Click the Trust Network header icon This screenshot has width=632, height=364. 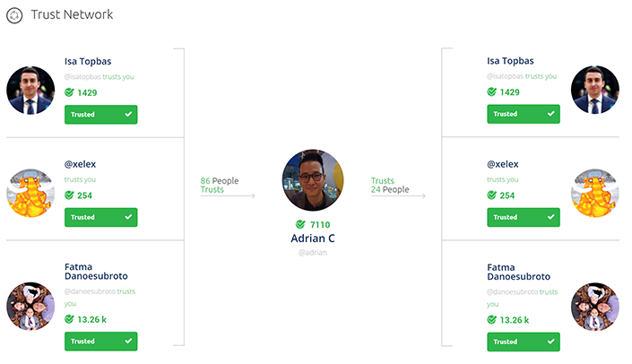[x=14, y=15]
